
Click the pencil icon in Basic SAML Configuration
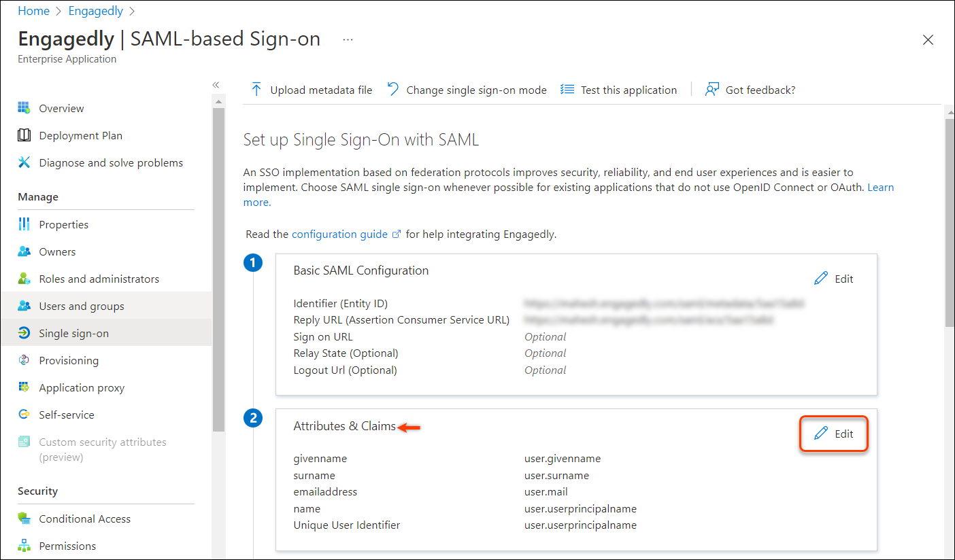coord(821,279)
